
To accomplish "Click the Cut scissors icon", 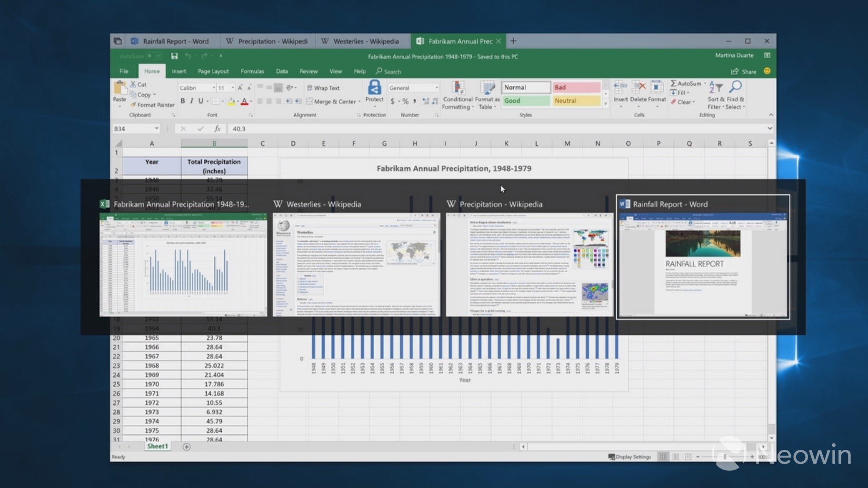I will pyautogui.click(x=134, y=84).
